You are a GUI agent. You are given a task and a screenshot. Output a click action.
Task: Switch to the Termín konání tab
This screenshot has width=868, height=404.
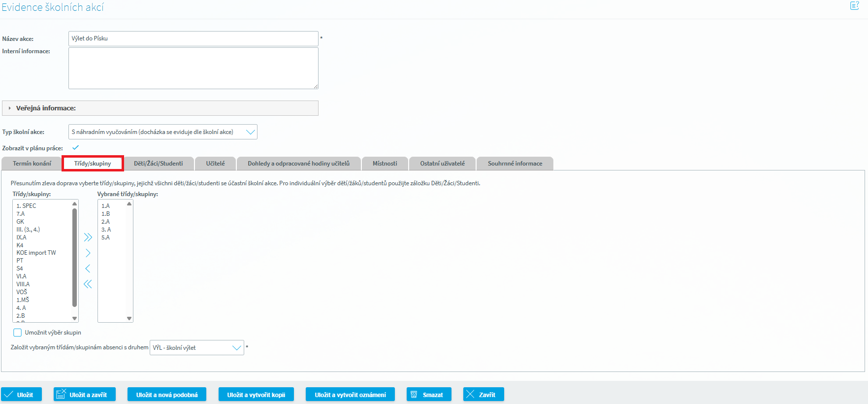pos(32,164)
